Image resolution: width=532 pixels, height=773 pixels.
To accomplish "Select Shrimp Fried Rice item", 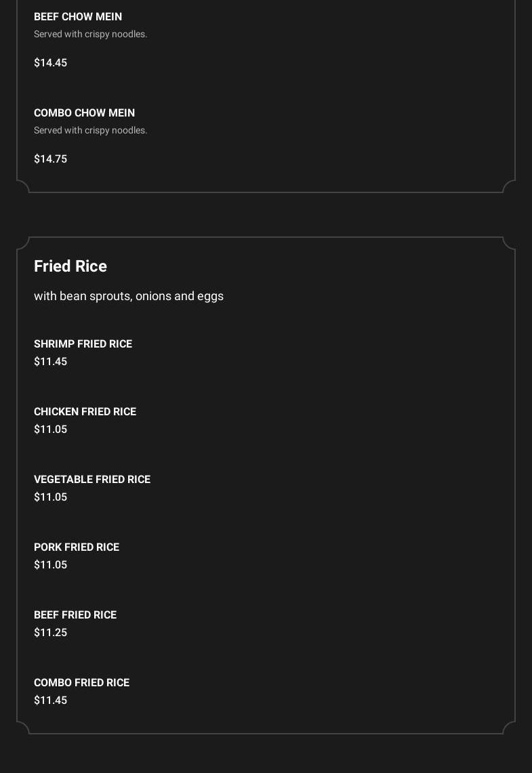I will point(83,343).
